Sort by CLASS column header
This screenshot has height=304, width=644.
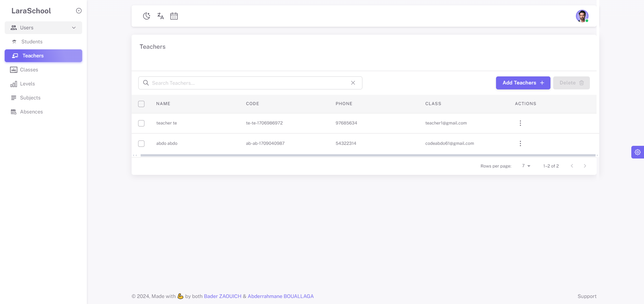tap(433, 104)
